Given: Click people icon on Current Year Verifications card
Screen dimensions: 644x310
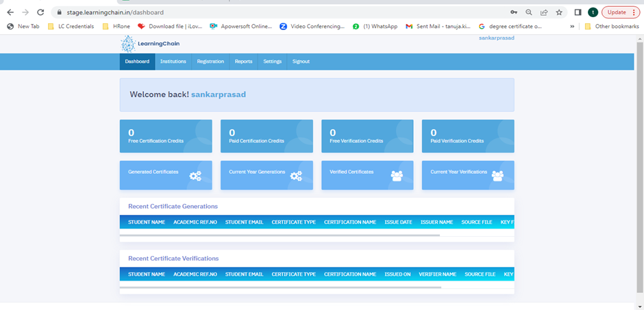Looking at the screenshot, I should (x=497, y=176).
